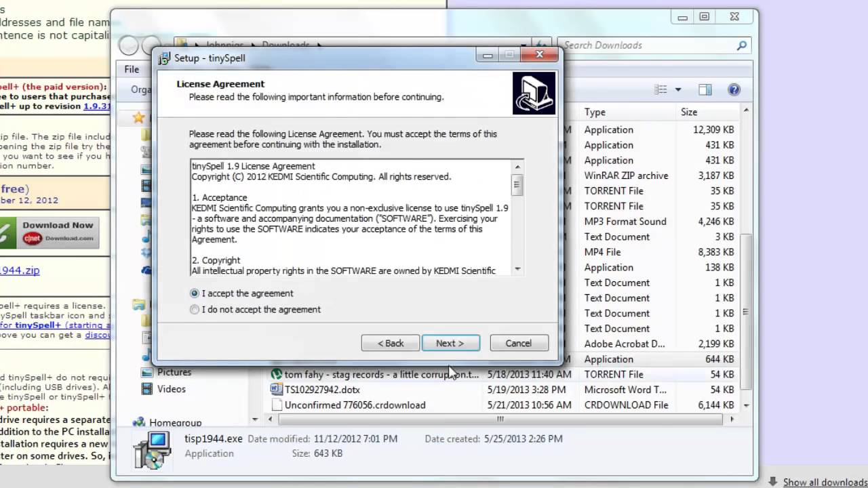
Task: Select Videos in the Explorer sidebar
Action: (172, 389)
